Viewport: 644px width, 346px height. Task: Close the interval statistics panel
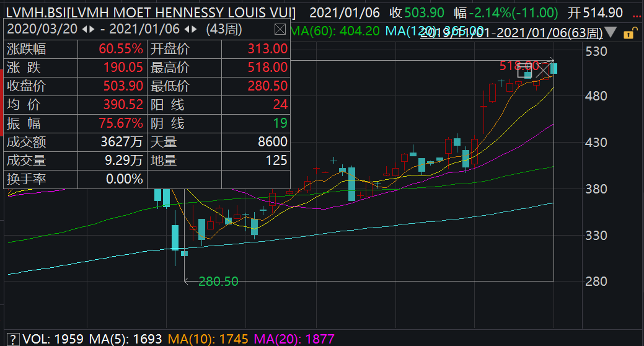coord(280,29)
